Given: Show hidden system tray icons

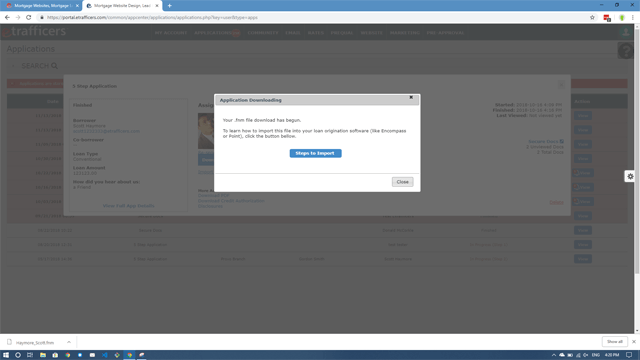Looking at the screenshot, I should pyautogui.click(x=553, y=355).
